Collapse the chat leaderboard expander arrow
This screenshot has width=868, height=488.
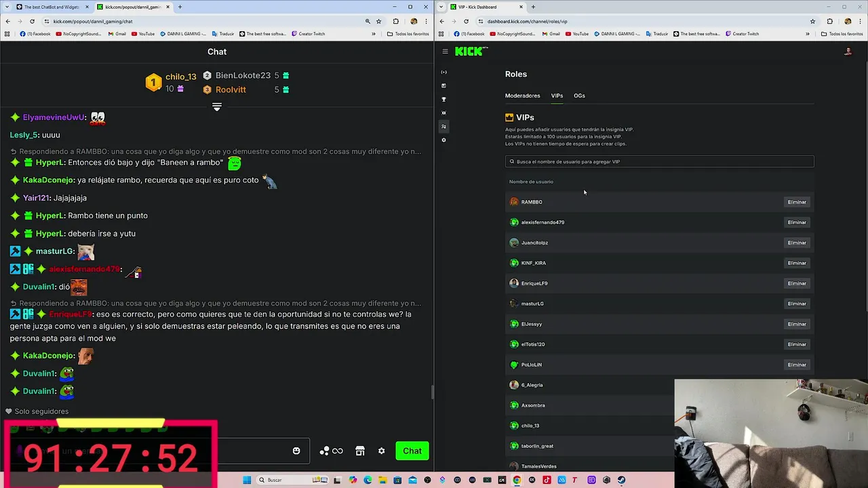click(x=217, y=107)
